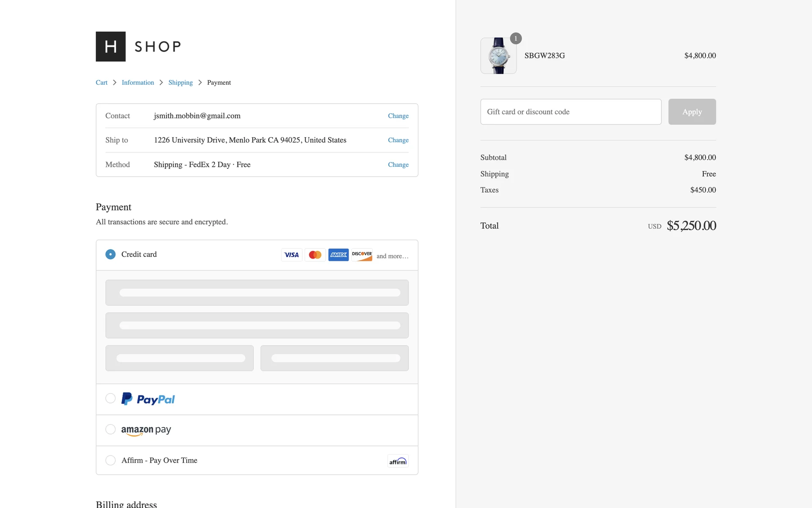Click the Mastercard icon
Image resolution: width=812 pixels, height=508 pixels.
(315, 255)
